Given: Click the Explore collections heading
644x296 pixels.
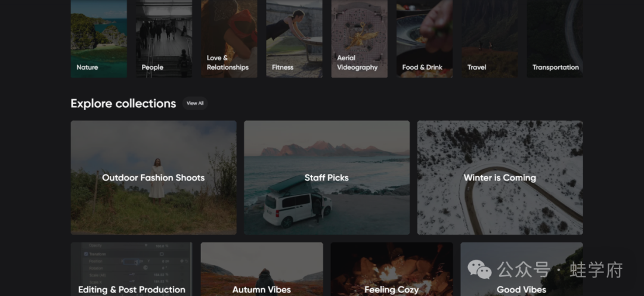Looking at the screenshot, I should [x=123, y=104].
